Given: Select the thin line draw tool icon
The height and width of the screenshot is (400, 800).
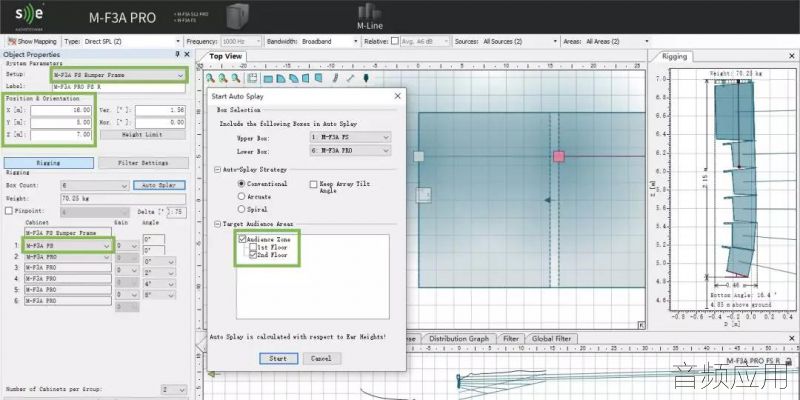Looking at the screenshot, I should pyautogui.click(x=351, y=79).
